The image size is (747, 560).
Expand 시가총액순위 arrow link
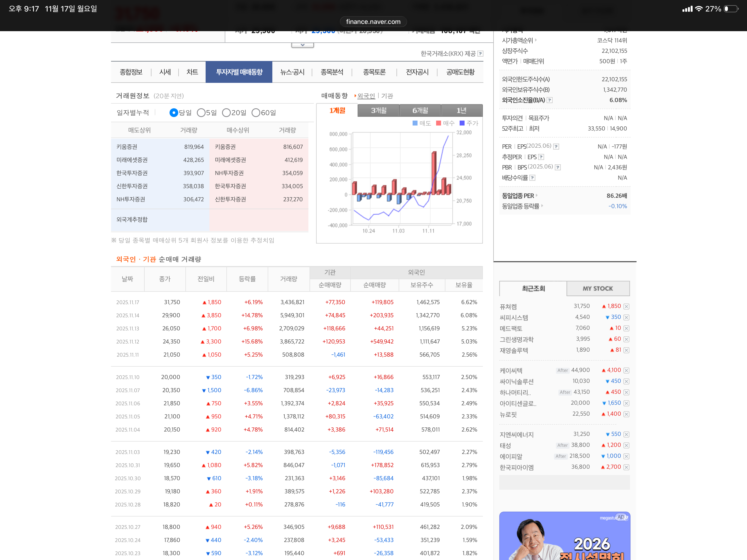[x=536, y=40]
